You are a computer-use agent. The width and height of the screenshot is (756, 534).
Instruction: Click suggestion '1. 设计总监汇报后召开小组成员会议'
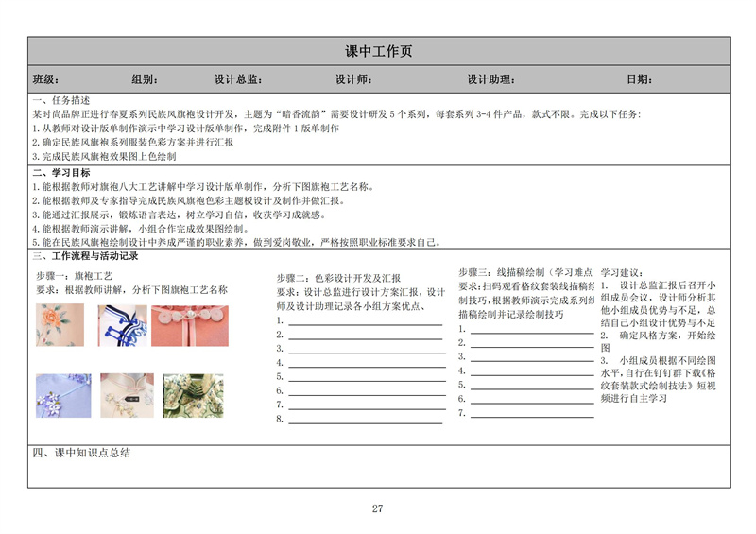pos(658,304)
